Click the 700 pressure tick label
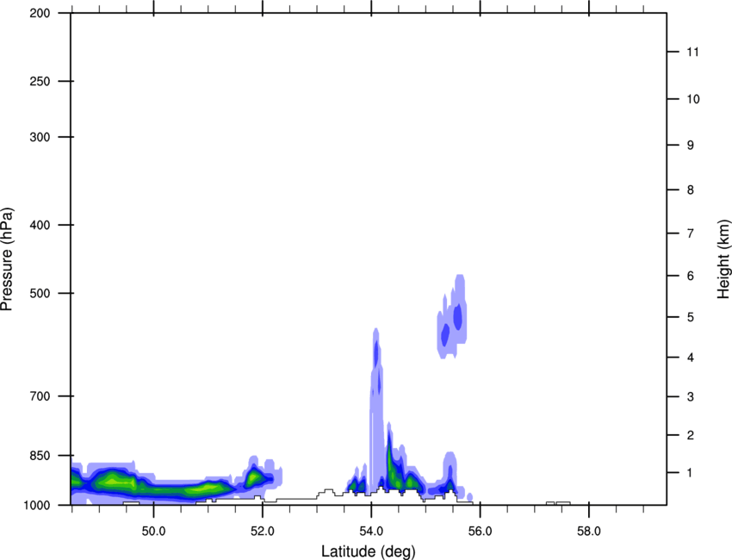 click(40, 396)
